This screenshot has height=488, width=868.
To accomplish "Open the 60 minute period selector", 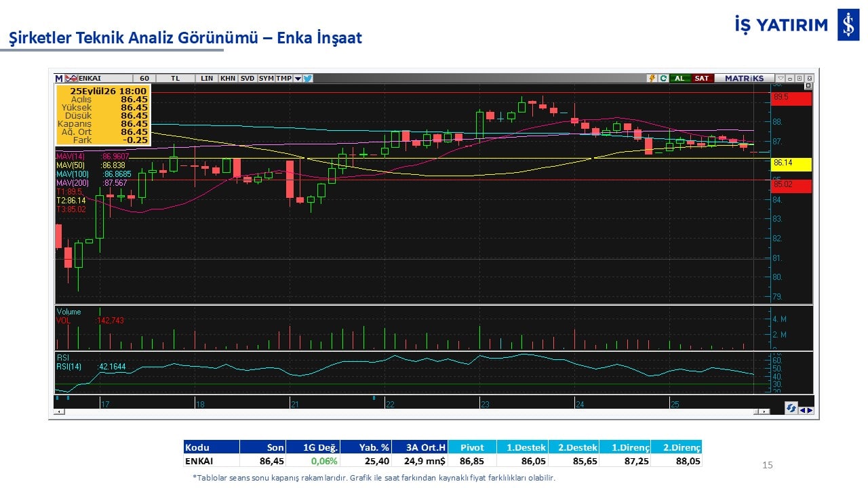I will point(144,79).
